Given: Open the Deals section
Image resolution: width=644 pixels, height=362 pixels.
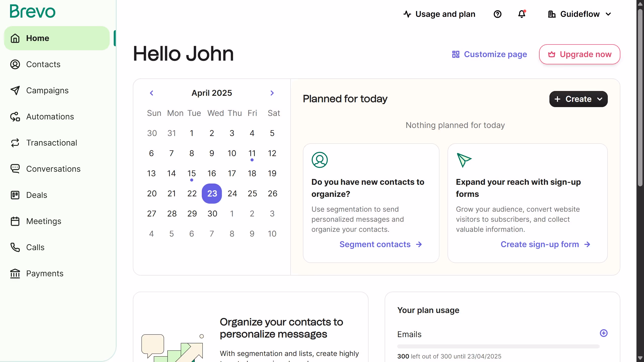Looking at the screenshot, I should pos(37,195).
